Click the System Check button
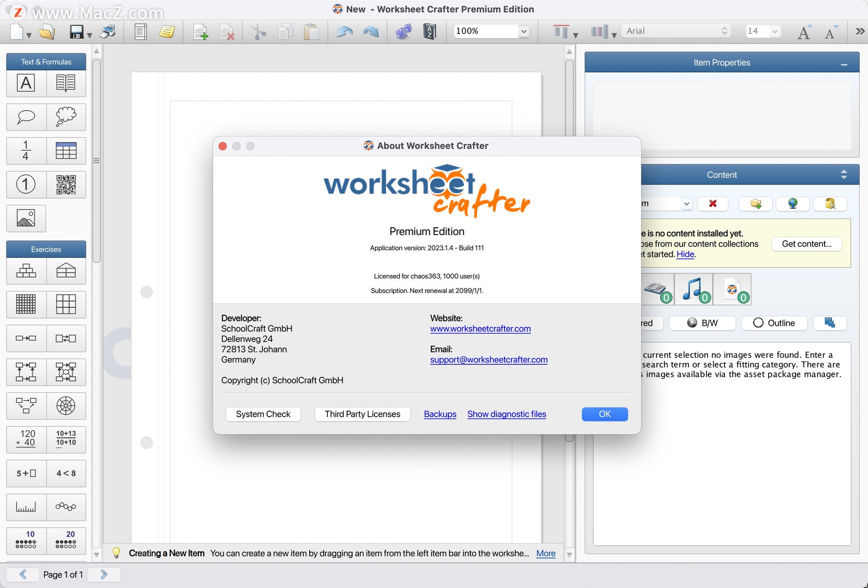This screenshot has width=868, height=588. pyautogui.click(x=262, y=414)
